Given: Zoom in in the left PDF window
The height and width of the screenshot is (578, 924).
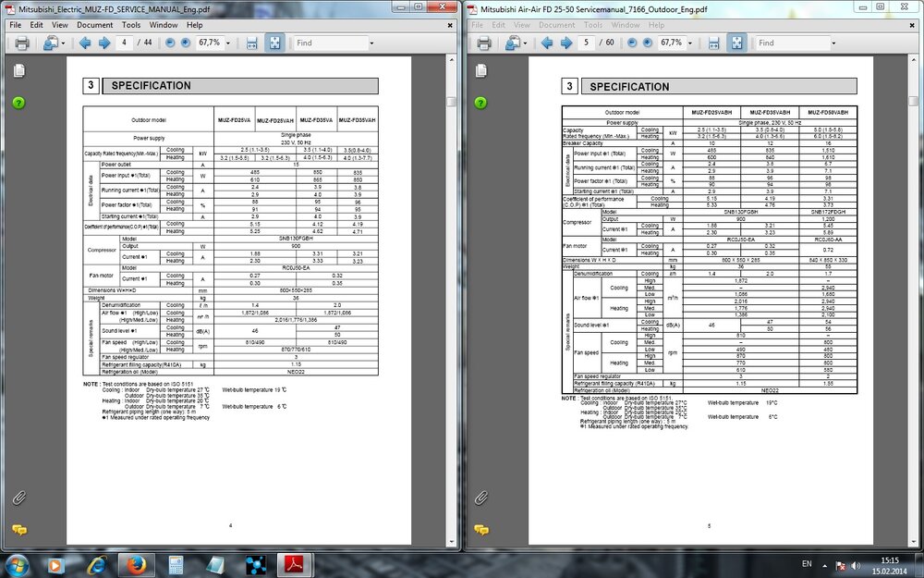Looking at the screenshot, I should pos(186,43).
